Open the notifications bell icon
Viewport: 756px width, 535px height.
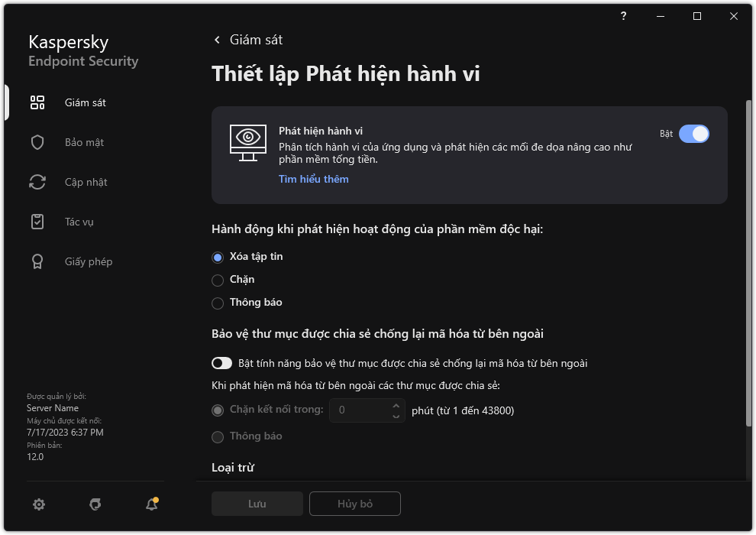point(151,504)
